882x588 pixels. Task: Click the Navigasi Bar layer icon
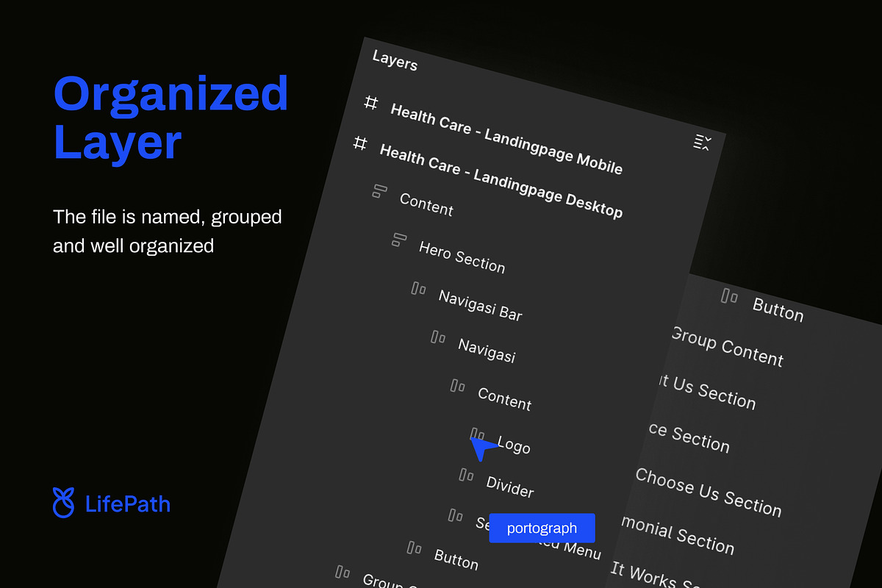(419, 288)
